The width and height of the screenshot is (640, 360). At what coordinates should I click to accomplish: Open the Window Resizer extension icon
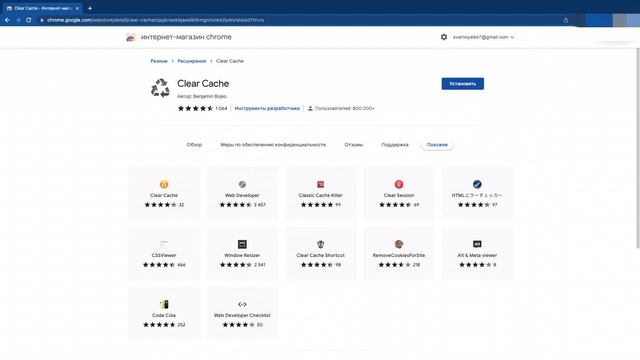click(x=242, y=244)
